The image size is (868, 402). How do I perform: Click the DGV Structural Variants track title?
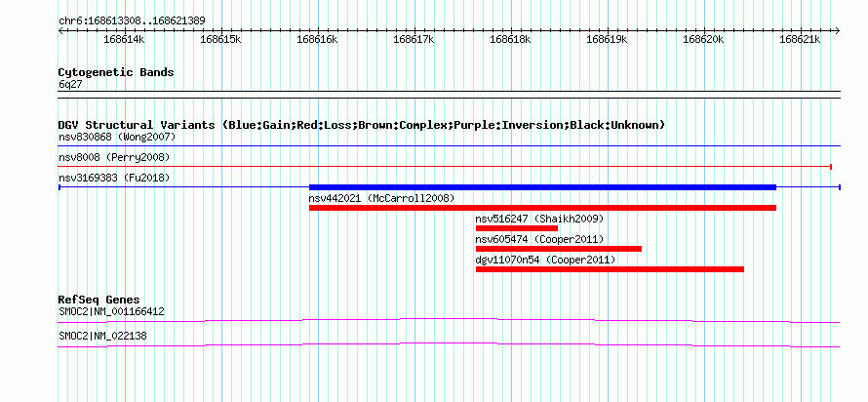pyautogui.click(x=362, y=125)
